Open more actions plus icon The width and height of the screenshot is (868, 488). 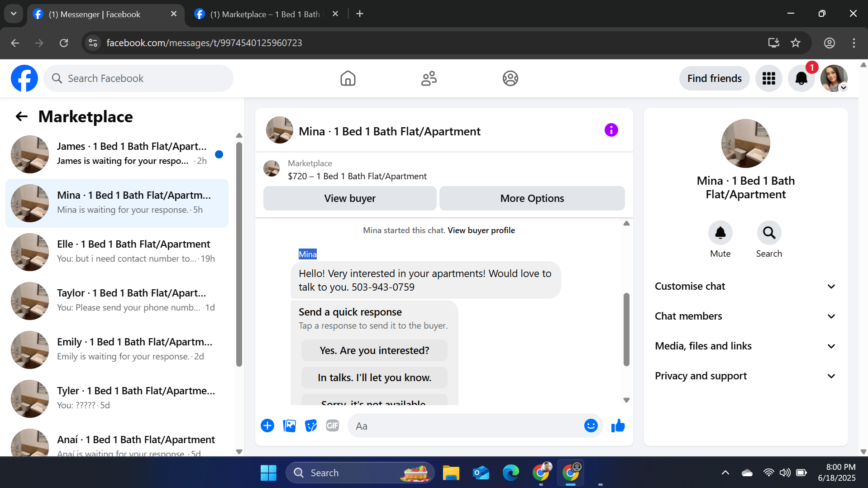pos(267,426)
